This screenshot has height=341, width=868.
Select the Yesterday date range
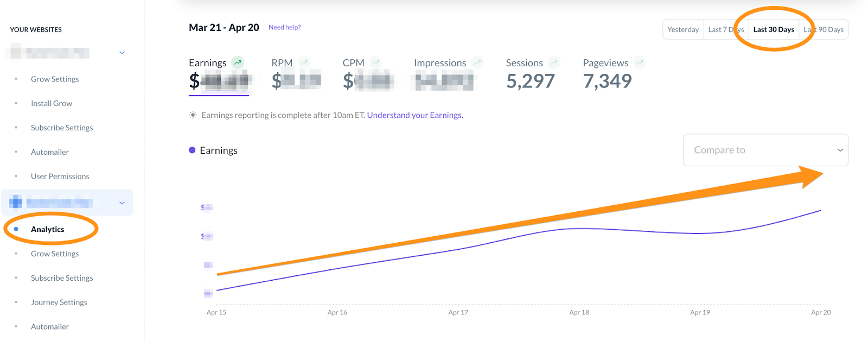(x=683, y=30)
